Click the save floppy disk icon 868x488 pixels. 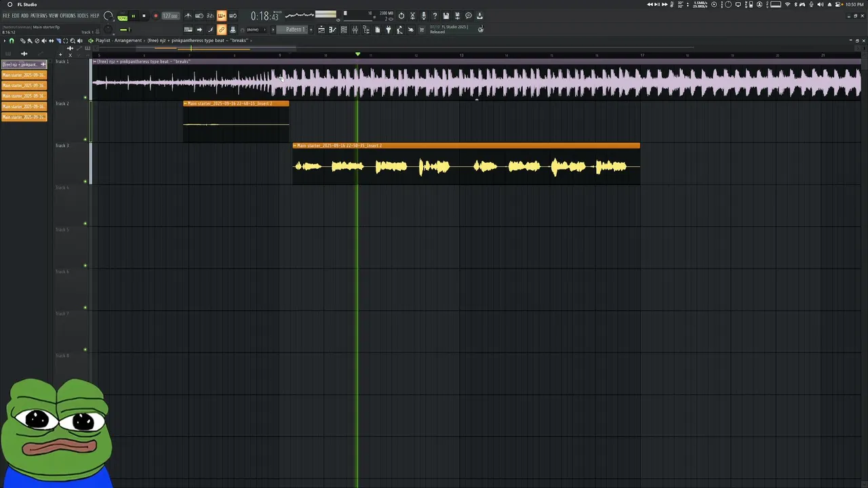tap(446, 16)
